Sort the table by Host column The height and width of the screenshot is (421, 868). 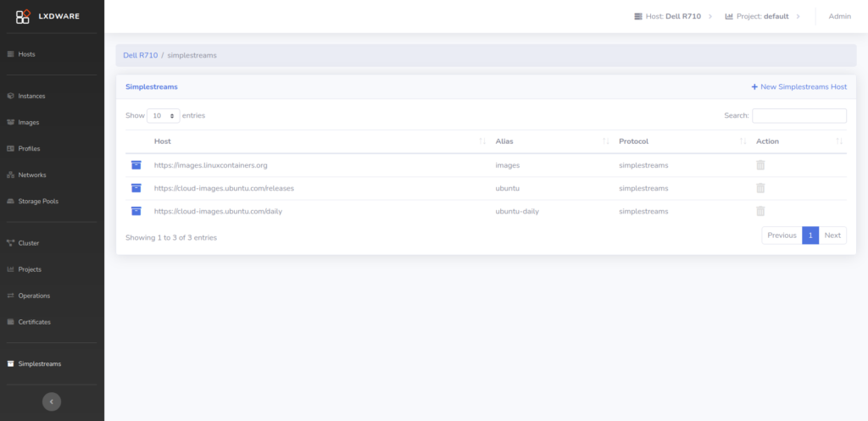click(320, 141)
